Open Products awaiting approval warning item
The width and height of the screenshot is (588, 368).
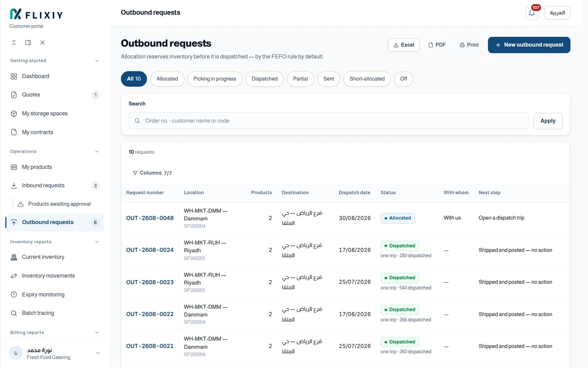[59, 204]
